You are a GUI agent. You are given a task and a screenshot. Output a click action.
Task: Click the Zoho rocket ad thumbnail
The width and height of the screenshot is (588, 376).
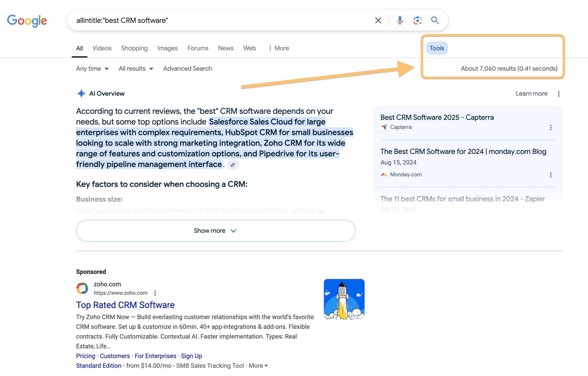click(x=344, y=299)
